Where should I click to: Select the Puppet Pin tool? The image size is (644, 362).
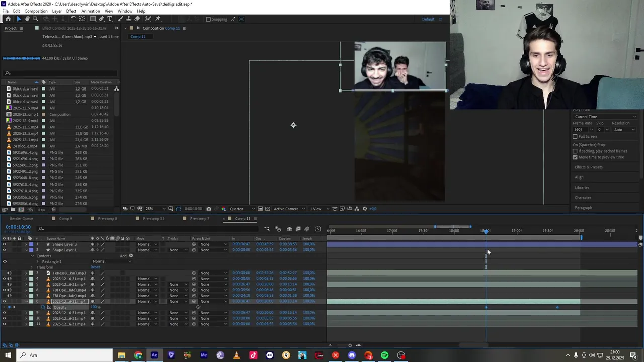pos(158,19)
